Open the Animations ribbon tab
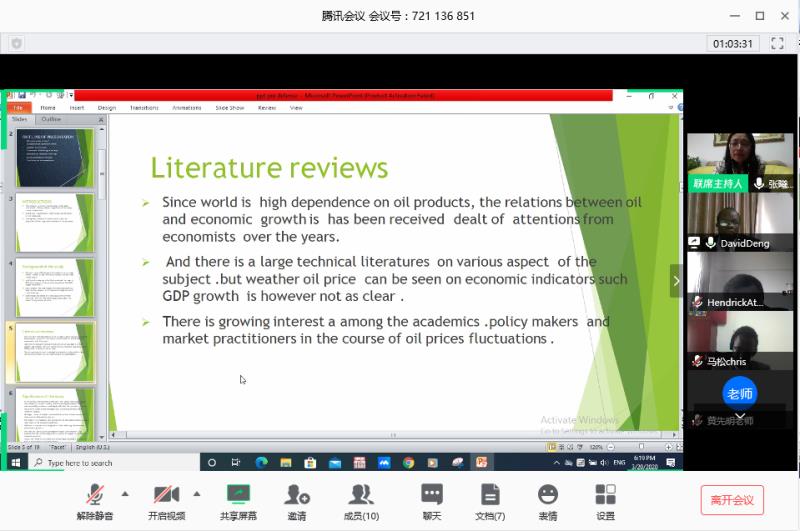 point(187,108)
